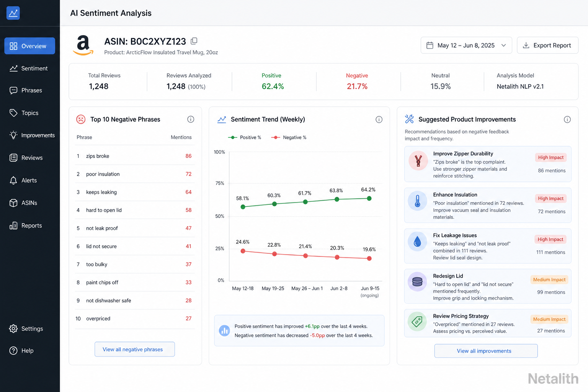This screenshot has width=588, height=392.
Task: Open Overview from the sidebar
Action: [29, 46]
